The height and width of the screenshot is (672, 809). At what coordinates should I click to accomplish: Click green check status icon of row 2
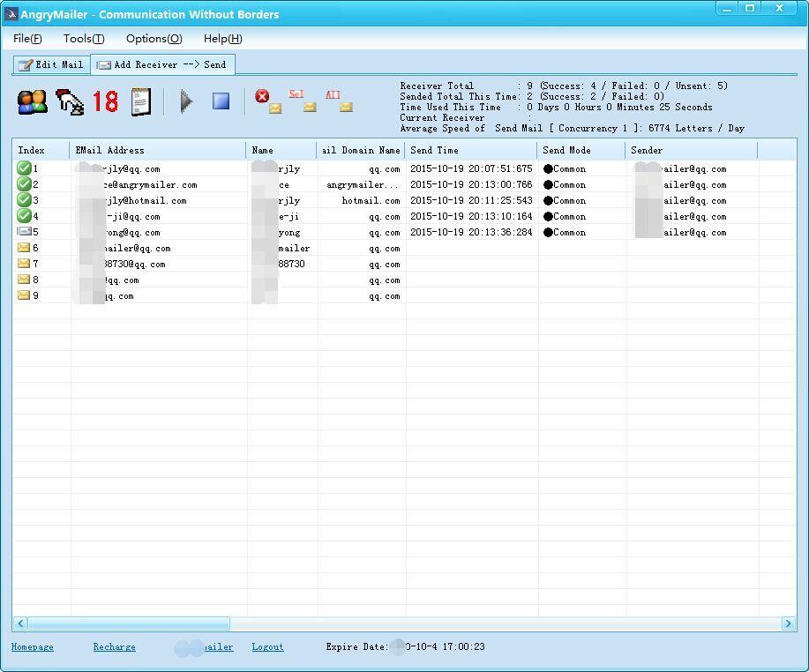coord(24,184)
